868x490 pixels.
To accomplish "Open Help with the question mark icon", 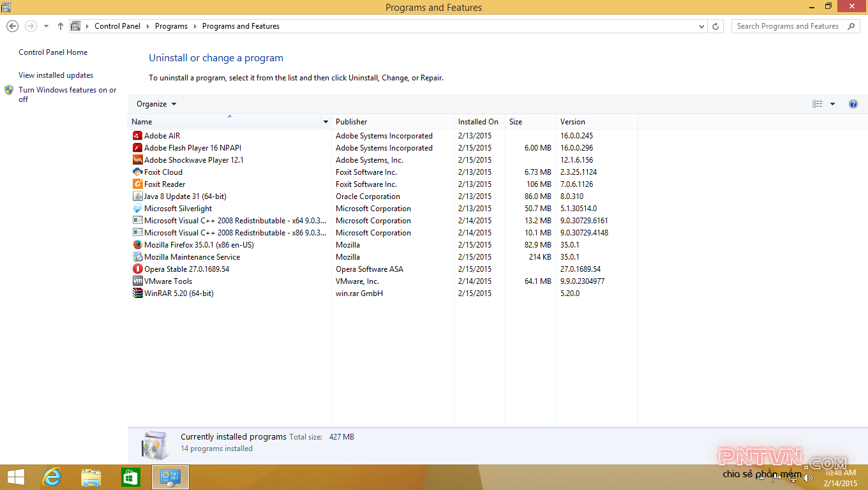I will click(x=853, y=104).
